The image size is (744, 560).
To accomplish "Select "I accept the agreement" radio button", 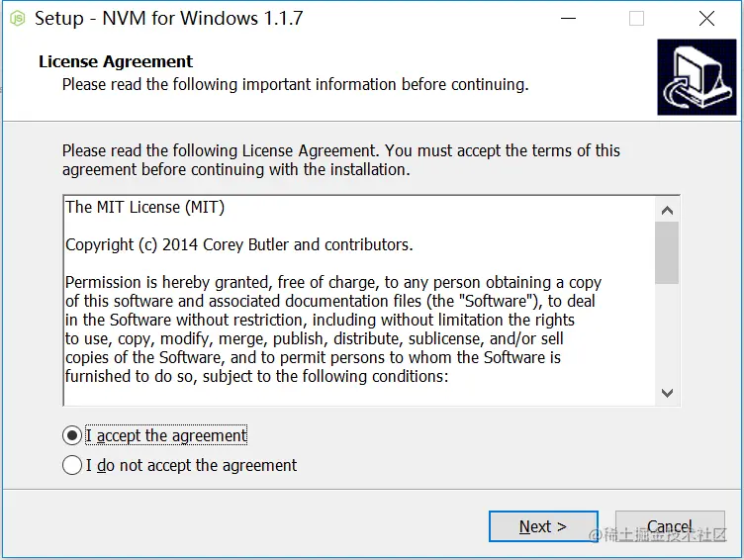I will click(x=72, y=435).
